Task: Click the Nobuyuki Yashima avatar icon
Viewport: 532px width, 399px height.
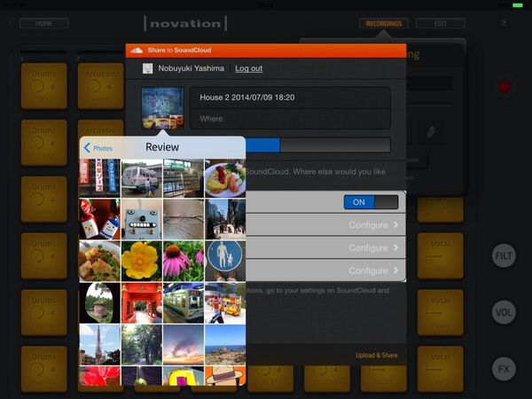Action: pos(147,68)
